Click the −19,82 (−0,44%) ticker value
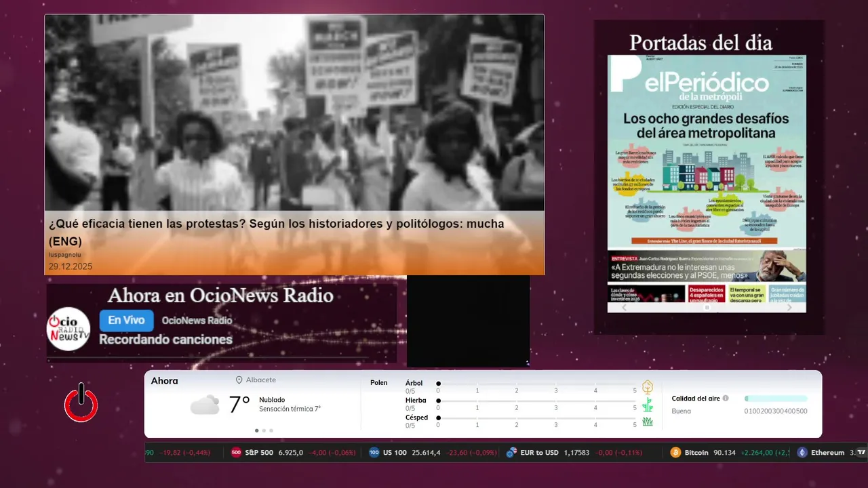 (x=184, y=453)
